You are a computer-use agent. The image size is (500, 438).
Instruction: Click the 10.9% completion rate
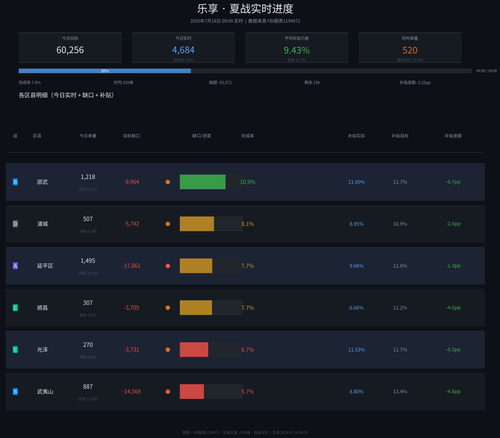coord(248,182)
